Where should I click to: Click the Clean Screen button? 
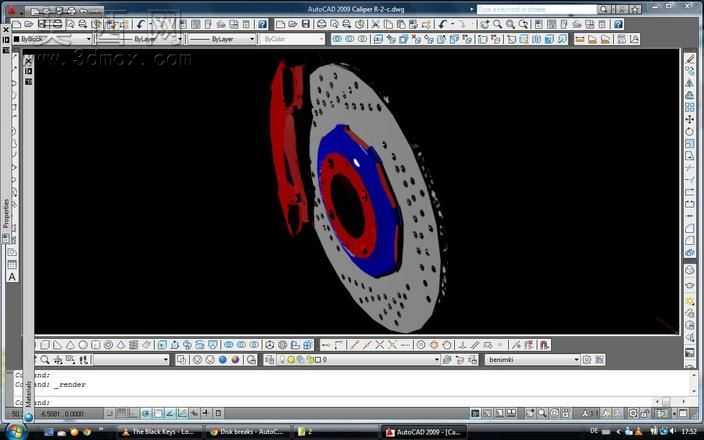click(683, 413)
